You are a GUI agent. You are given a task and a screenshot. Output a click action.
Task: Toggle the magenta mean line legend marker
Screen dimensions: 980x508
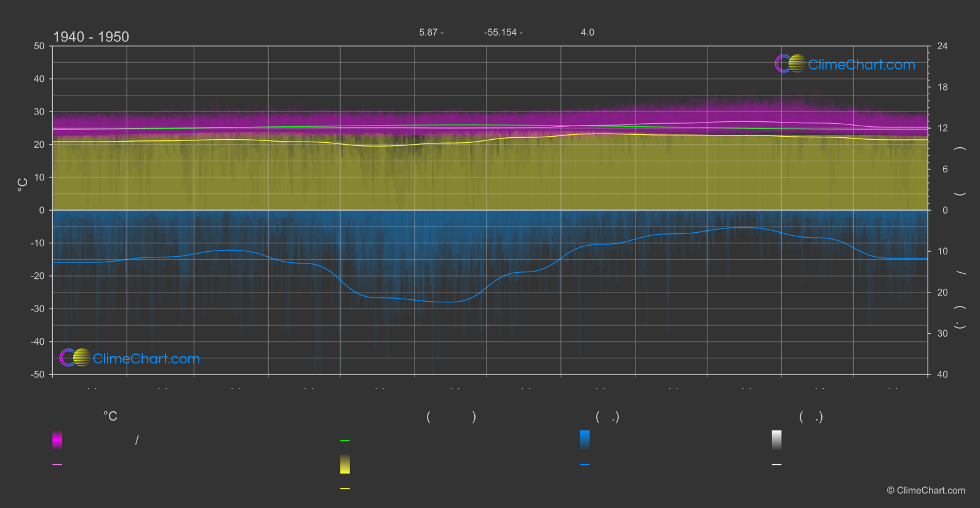57,465
